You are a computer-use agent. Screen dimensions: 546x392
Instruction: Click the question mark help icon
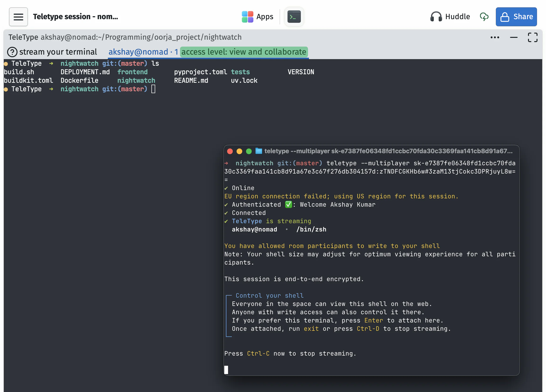12,52
